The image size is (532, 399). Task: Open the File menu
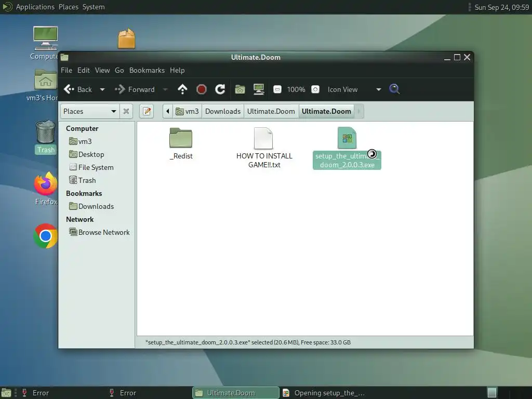click(x=66, y=70)
